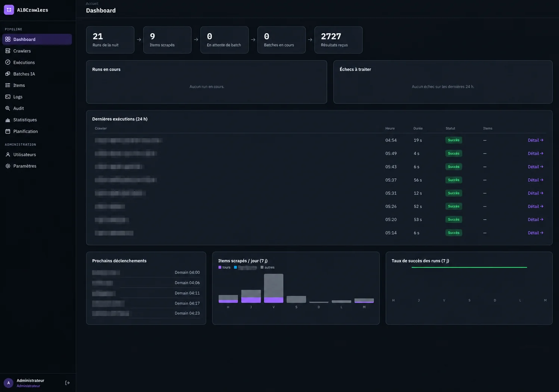
Task: Click the V bar in Items scrapés chart
Action: click(x=274, y=288)
